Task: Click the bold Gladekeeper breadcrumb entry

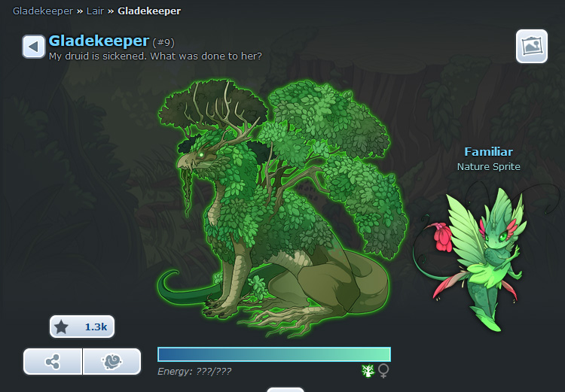Action: [x=149, y=11]
